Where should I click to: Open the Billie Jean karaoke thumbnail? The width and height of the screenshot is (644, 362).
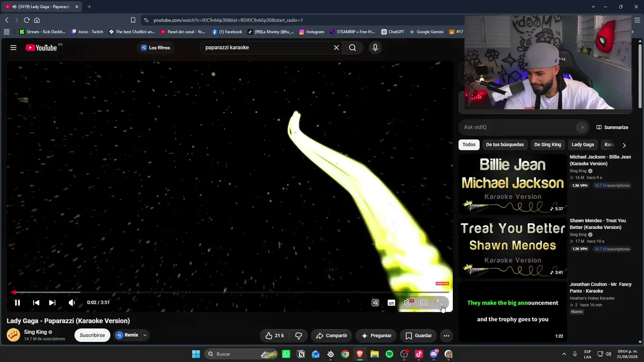click(513, 184)
